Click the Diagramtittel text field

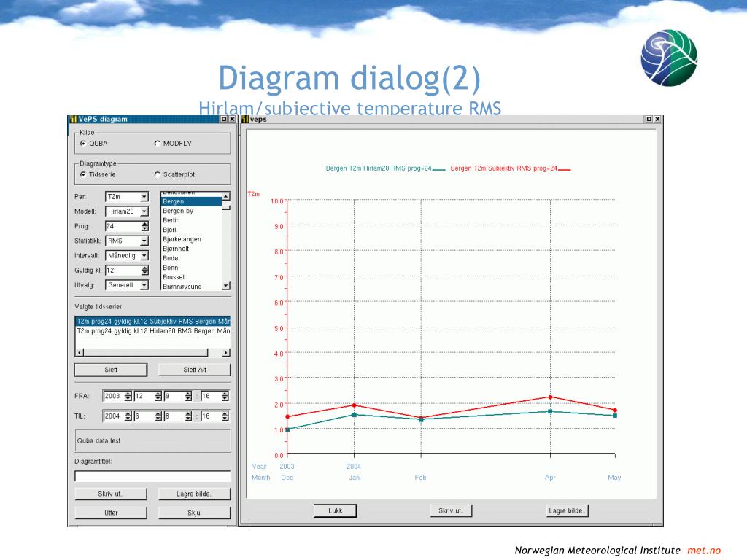tap(153, 476)
